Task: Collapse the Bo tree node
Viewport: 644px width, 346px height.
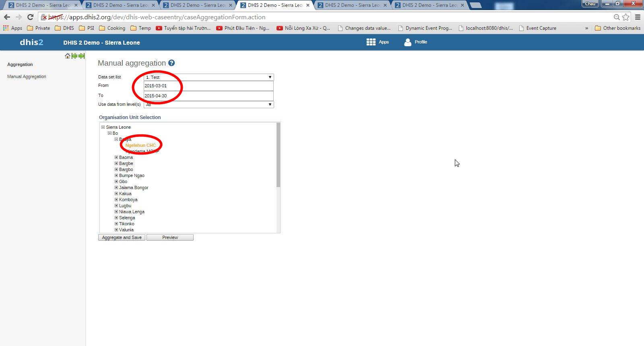Action: [109, 133]
